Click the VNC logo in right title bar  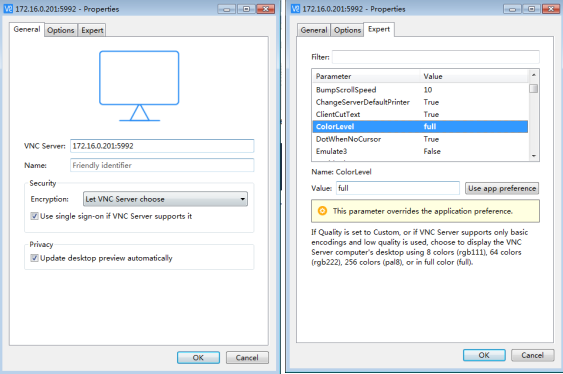[x=295, y=9]
